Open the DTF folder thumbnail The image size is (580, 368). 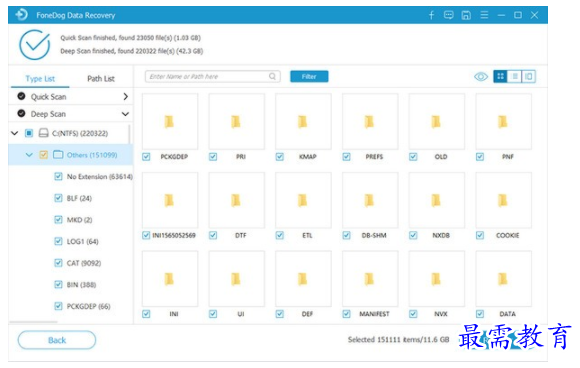[x=236, y=200]
